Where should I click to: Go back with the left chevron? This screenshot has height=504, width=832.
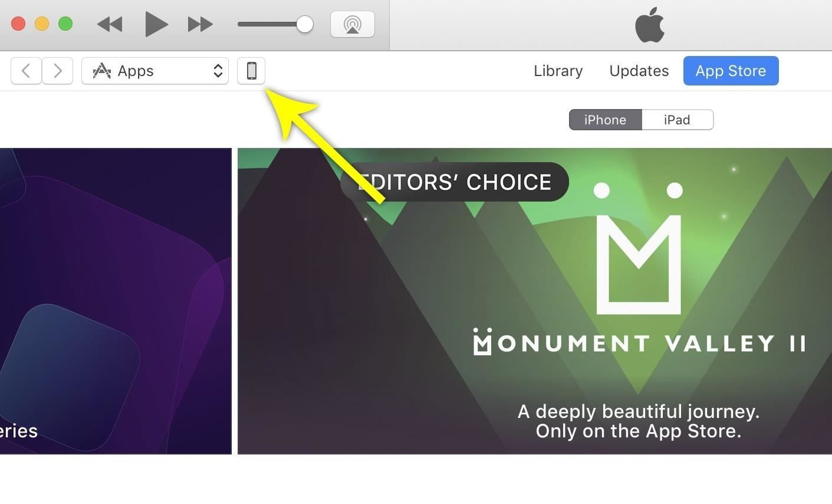tap(26, 71)
